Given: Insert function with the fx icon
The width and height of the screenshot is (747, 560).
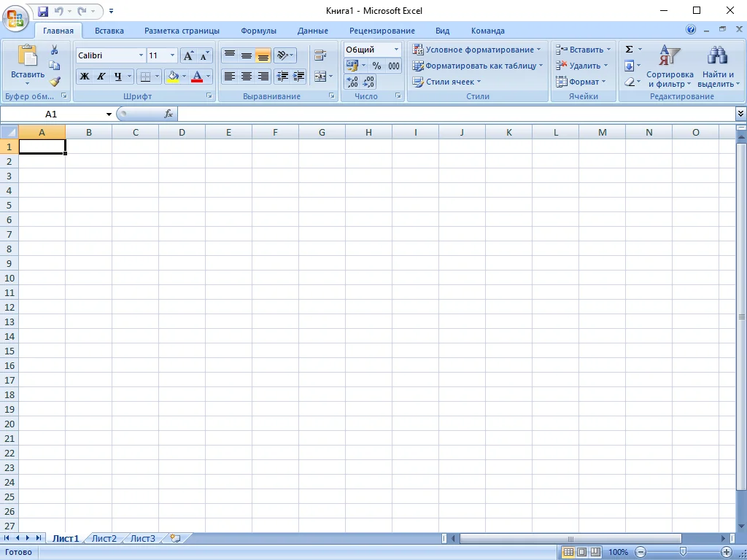Looking at the screenshot, I should 169,114.
